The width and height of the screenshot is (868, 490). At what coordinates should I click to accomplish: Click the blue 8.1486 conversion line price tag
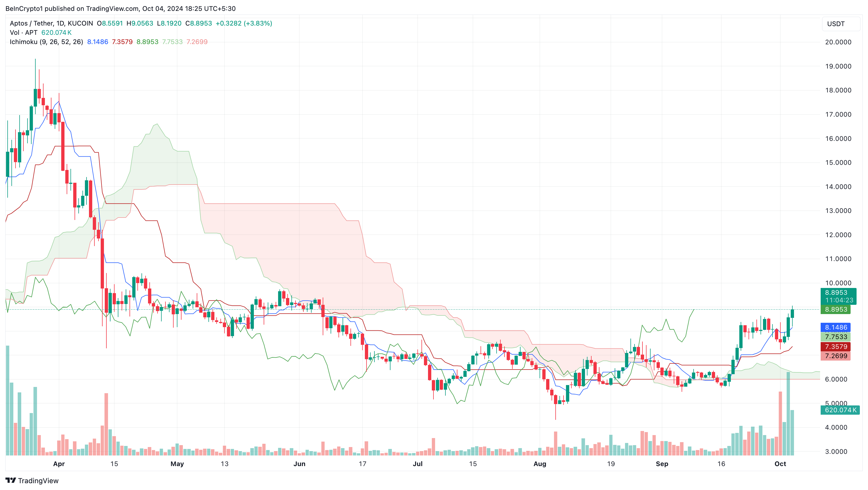click(835, 327)
